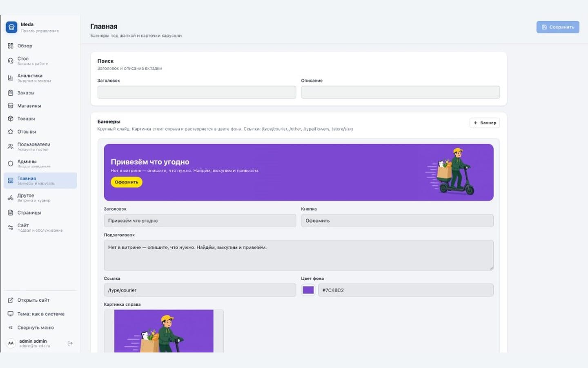Open the Магазины menu label

(x=29, y=106)
